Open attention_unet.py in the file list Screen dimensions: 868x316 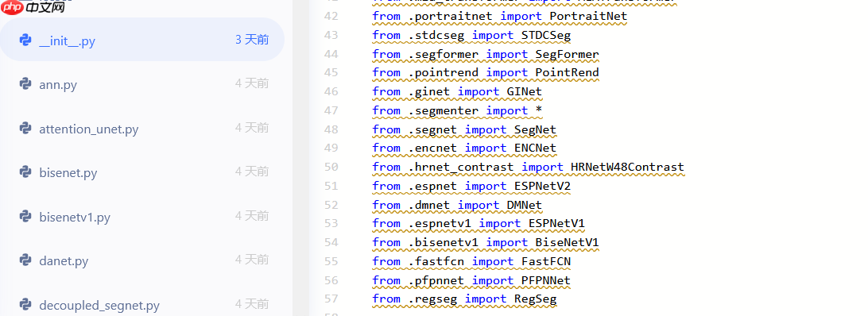pos(142,128)
